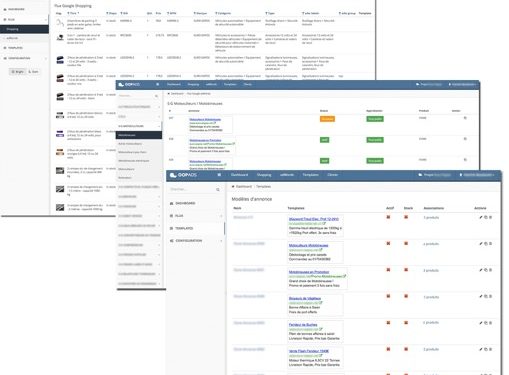Open the Templates tab in front navbar
This screenshot has width=509, height=375.
[310, 175]
